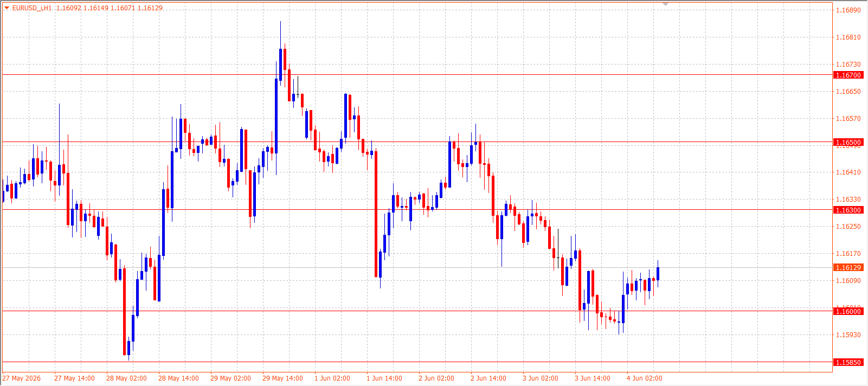Image resolution: width=868 pixels, height=386 pixels.
Task: Click the 1.16650 price scale value
Action: tap(848, 92)
